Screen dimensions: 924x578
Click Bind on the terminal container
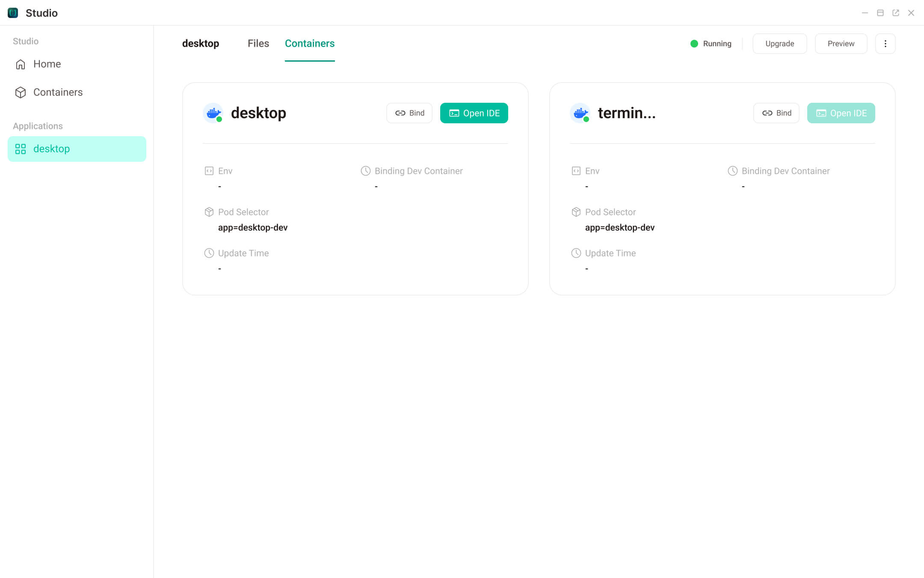(x=776, y=113)
